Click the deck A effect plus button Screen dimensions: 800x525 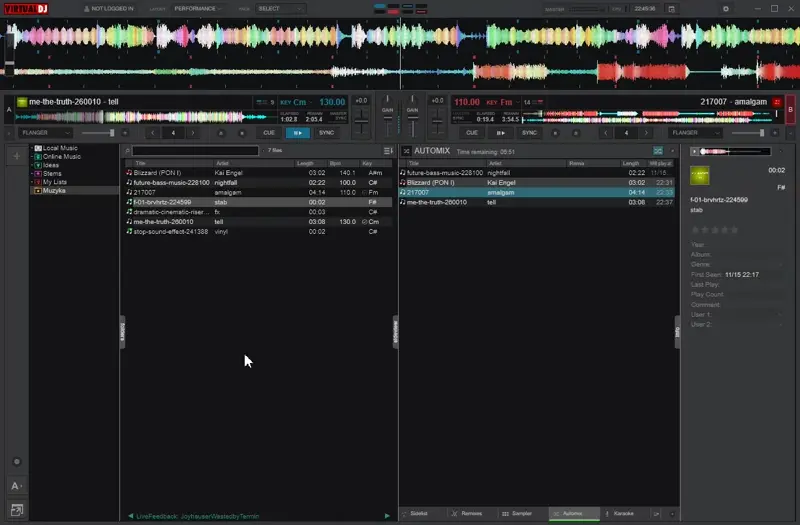coord(125,133)
